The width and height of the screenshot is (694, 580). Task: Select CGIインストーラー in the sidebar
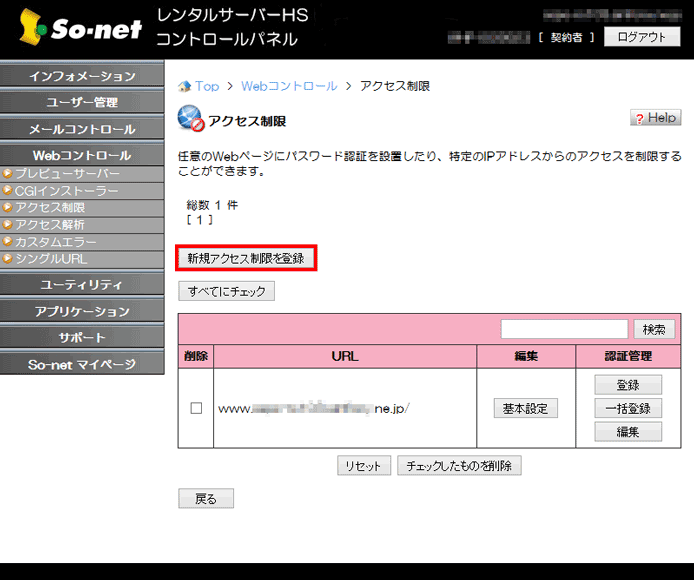tap(67, 191)
